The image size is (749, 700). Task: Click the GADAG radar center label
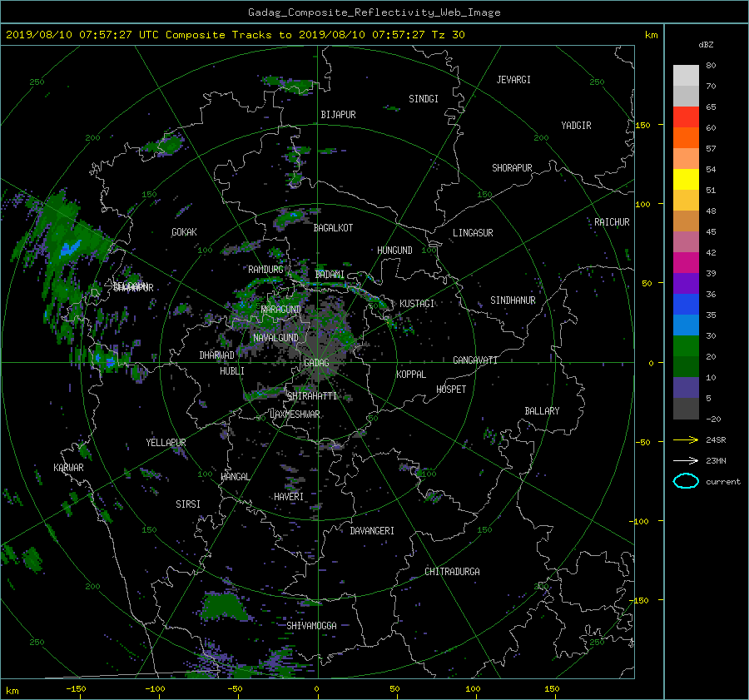316,363
